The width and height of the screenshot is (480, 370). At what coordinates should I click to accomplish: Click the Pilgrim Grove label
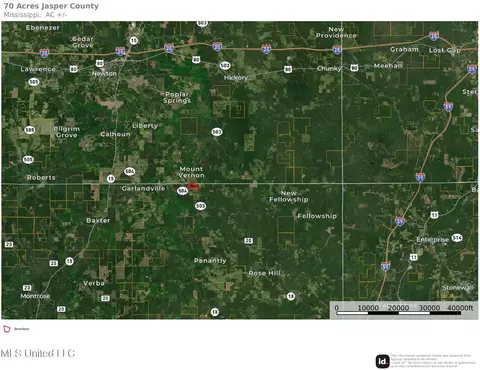(x=67, y=132)
